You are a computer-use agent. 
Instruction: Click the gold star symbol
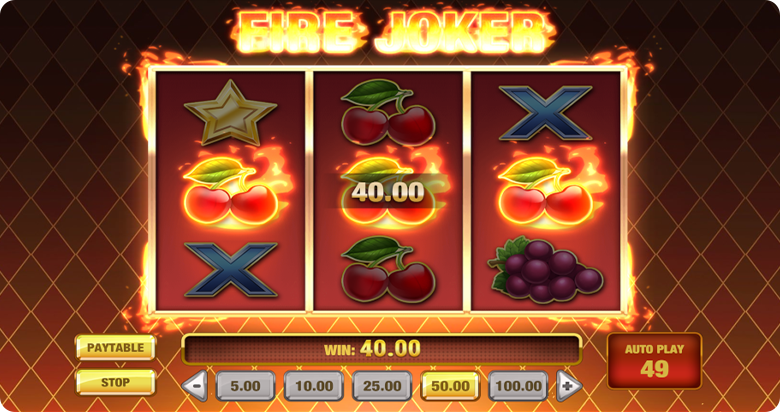[230, 112]
